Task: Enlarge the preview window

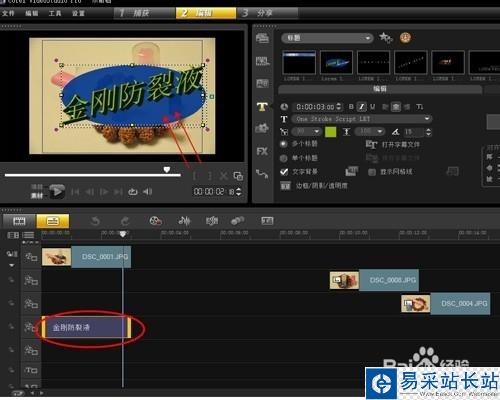Action: [238, 176]
